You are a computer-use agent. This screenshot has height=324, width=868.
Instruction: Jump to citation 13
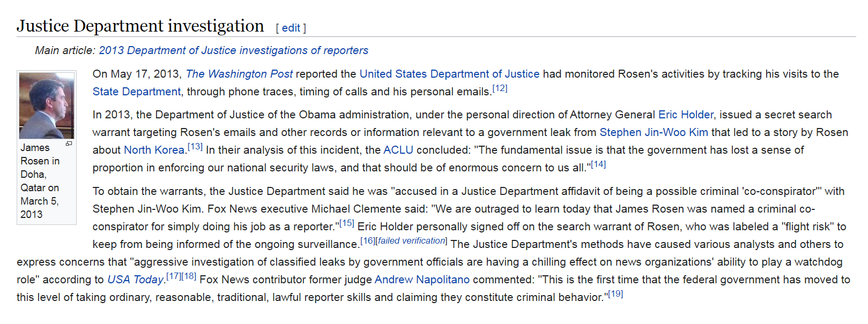point(195,147)
